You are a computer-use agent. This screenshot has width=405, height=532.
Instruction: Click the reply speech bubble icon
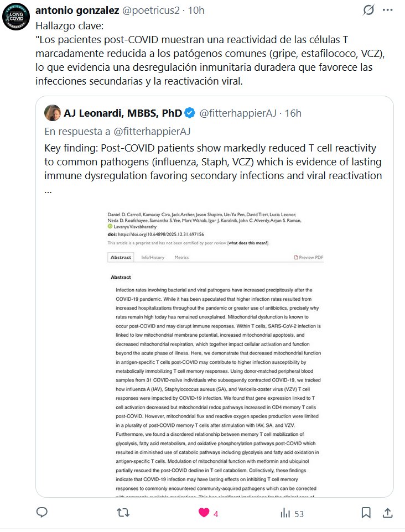click(x=42, y=513)
